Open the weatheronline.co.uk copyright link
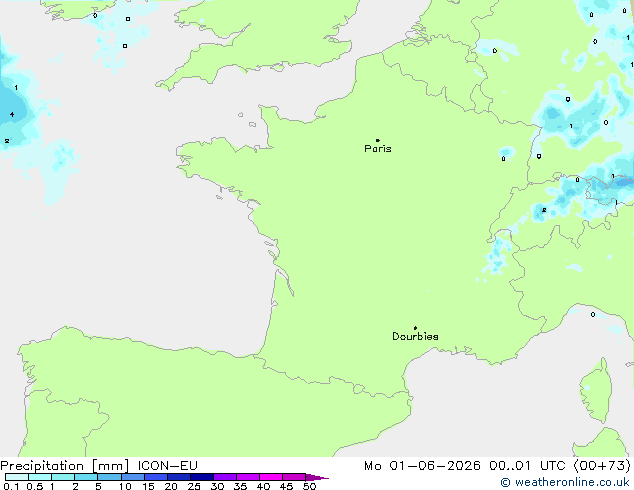This screenshot has width=634, height=490. (x=565, y=482)
